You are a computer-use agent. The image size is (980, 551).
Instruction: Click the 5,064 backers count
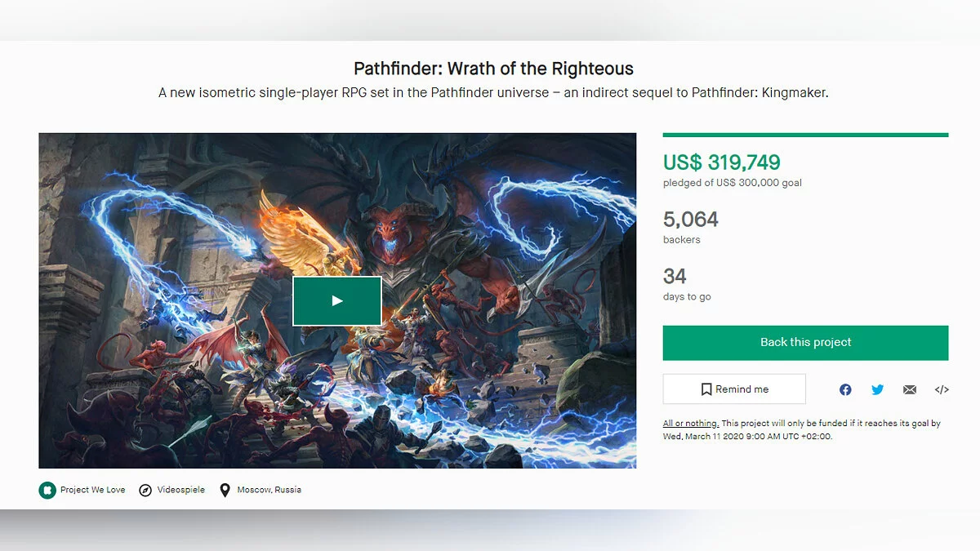click(x=691, y=220)
